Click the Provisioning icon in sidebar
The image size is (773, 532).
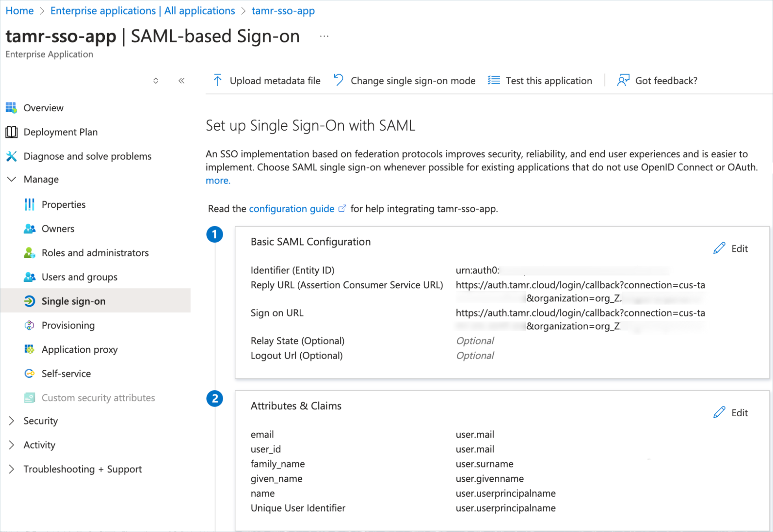[x=30, y=325]
